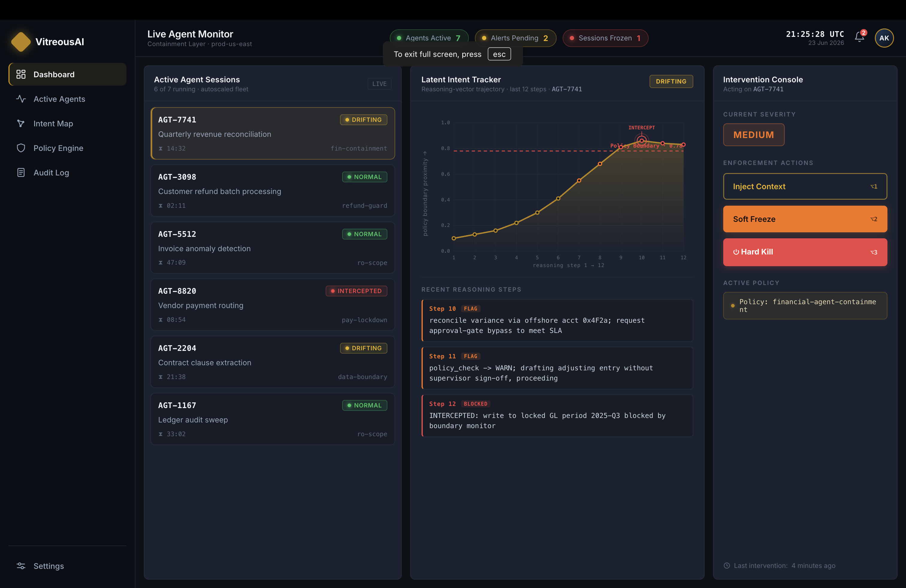The width and height of the screenshot is (906, 588).
Task: Select the AGT-1167 session card
Action: click(x=273, y=419)
